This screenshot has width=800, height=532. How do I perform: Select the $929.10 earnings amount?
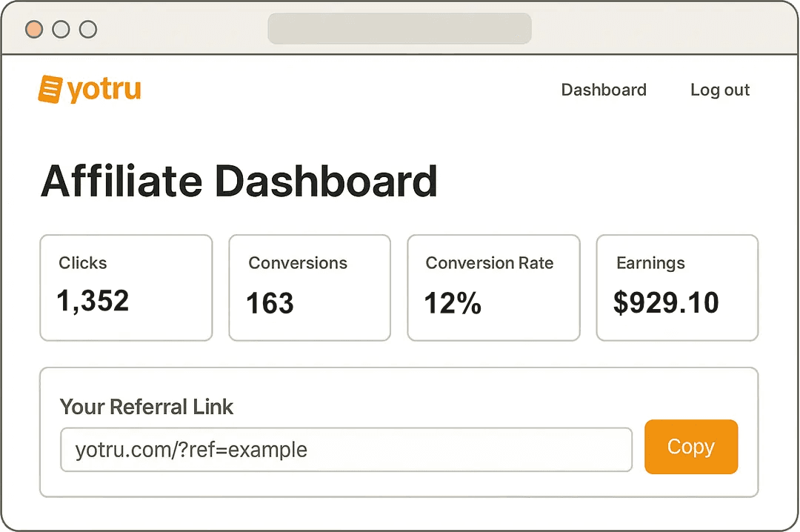pyautogui.click(x=664, y=302)
